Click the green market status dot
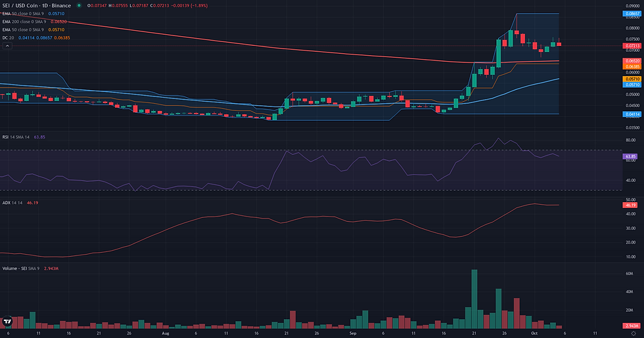 pyautogui.click(x=79, y=5)
